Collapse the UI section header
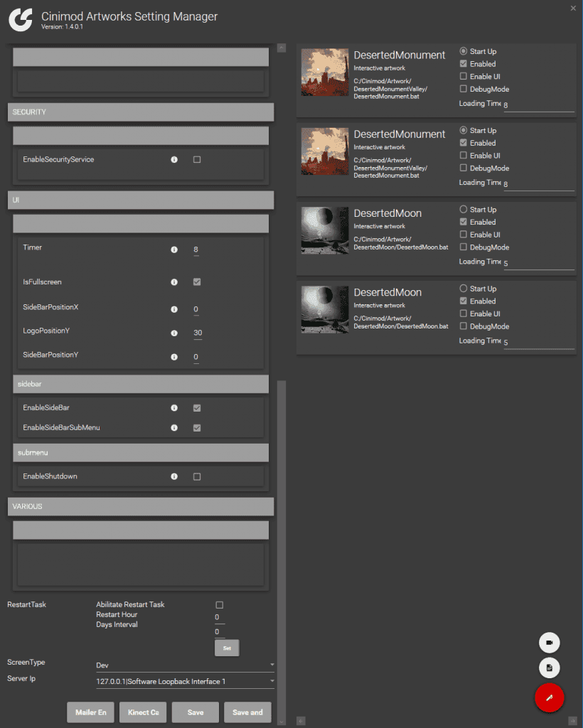Image resolution: width=583 pixels, height=728 pixels. point(141,200)
